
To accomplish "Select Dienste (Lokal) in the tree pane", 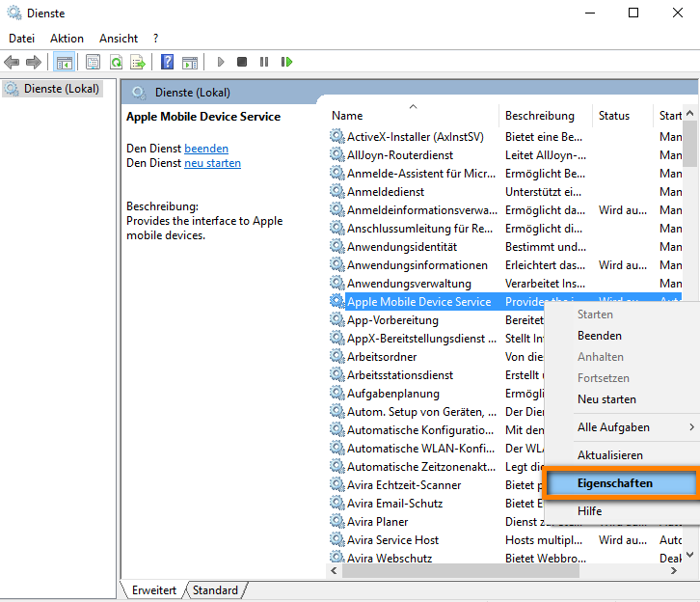I will click(54, 89).
